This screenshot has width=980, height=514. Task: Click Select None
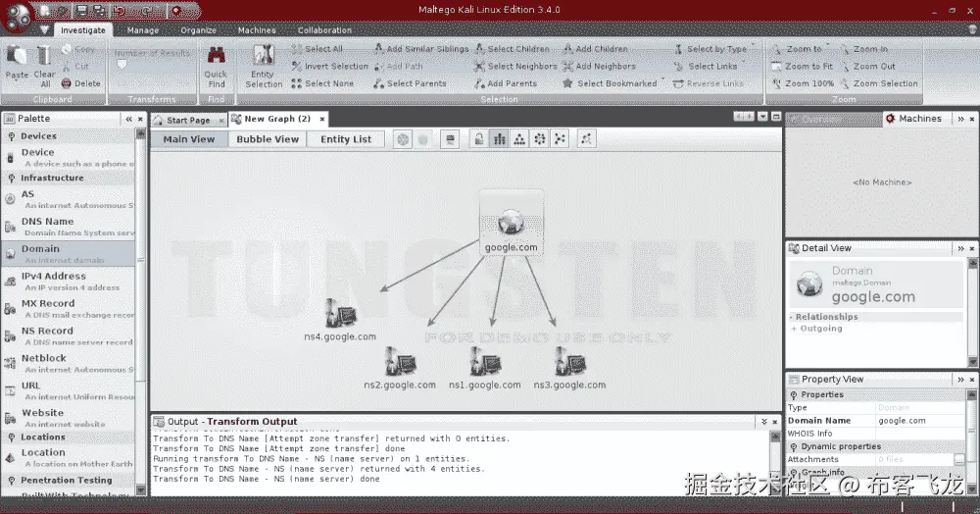click(x=322, y=83)
